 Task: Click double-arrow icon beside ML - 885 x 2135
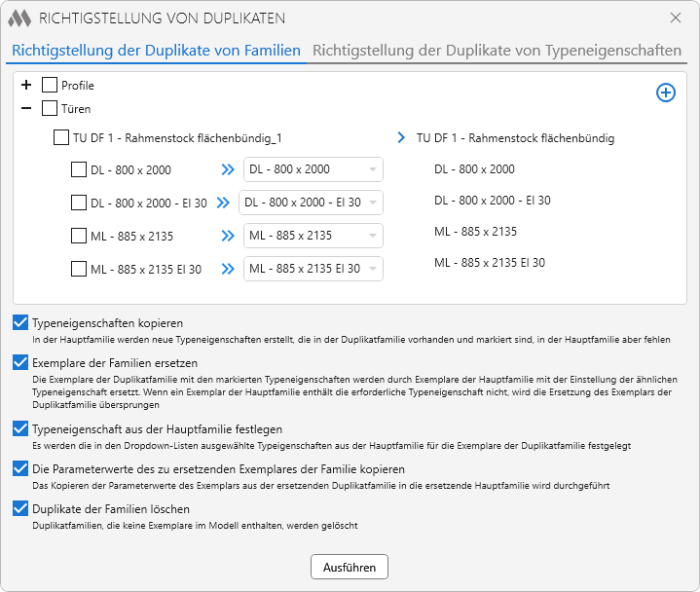tap(228, 236)
